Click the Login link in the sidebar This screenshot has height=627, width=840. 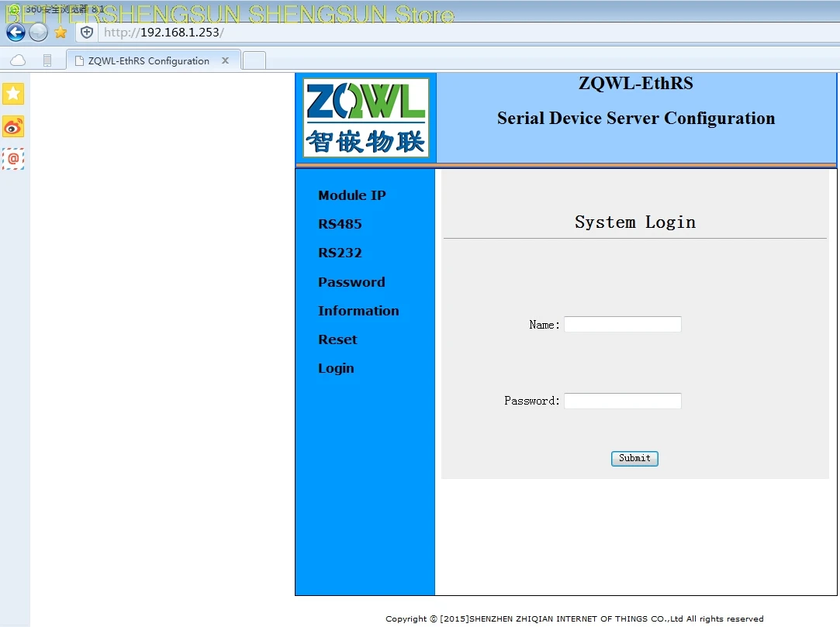tap(336, 368)
